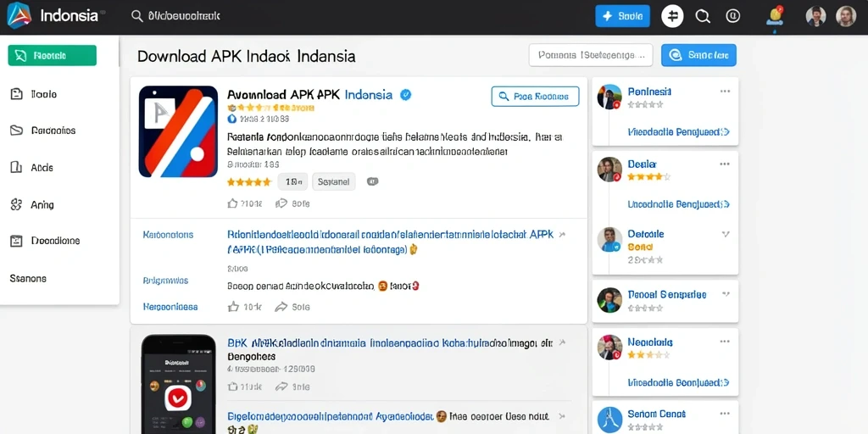Open the link under Neooloioia card
Viewport: 868px width, 434px height.
[x=679, y=382]
